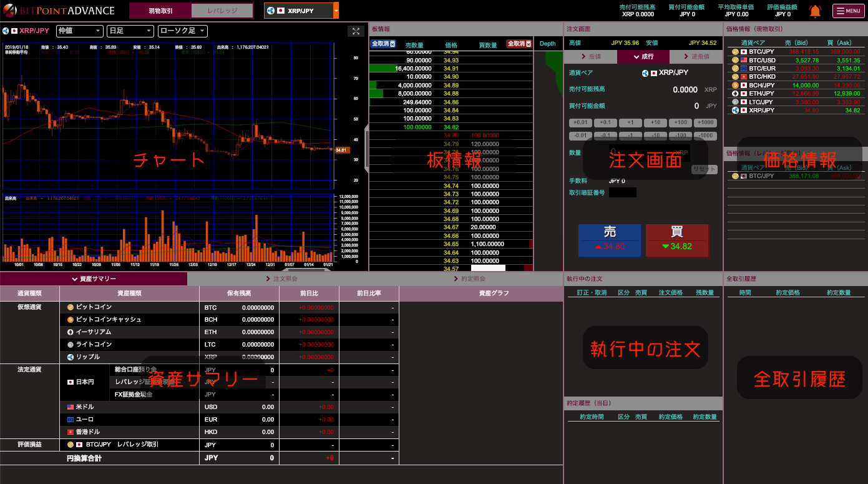Open the 日足 timeframe dropdown
The image size is (868, 484).
pyautogui.click(x=130, y=31)
